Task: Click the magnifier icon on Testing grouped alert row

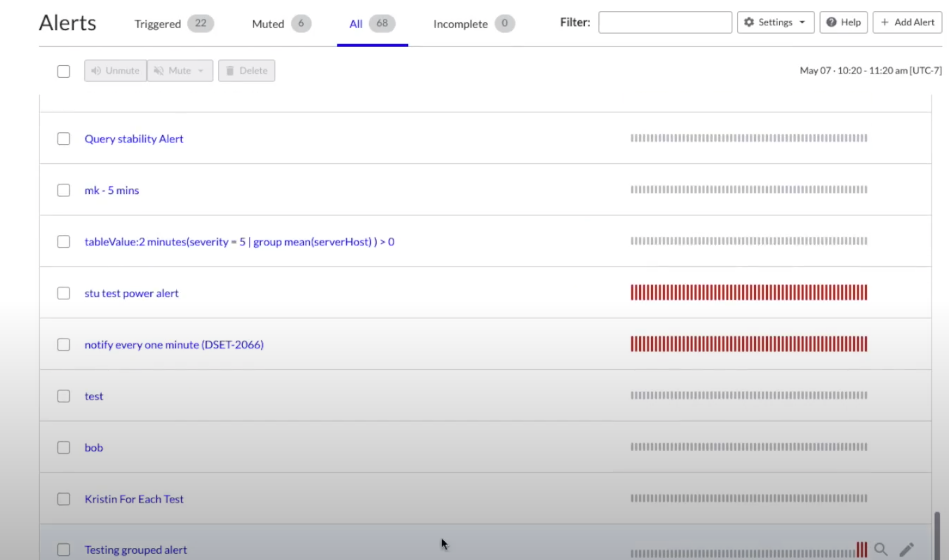Action: (880, 549)
